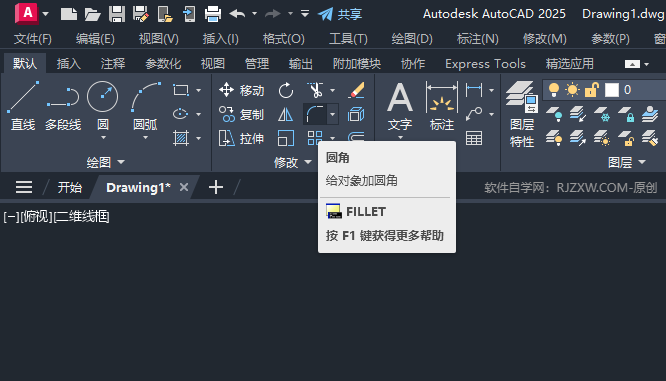Screen dimensions: 666x381
Task: Switch to the Insert (插入) ribbon tab
Action: click(69, 64)
